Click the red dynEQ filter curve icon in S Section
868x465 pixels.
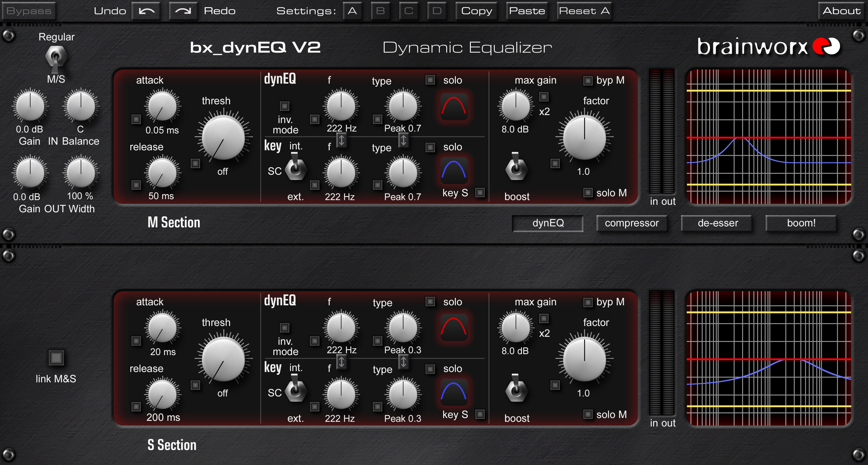454,327
